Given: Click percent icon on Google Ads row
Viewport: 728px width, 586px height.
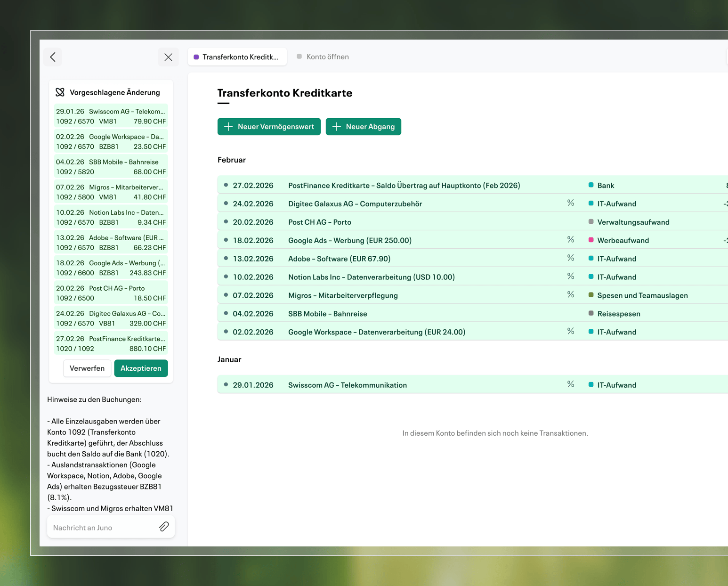Looking at the screenshot, I should [571, 240].
